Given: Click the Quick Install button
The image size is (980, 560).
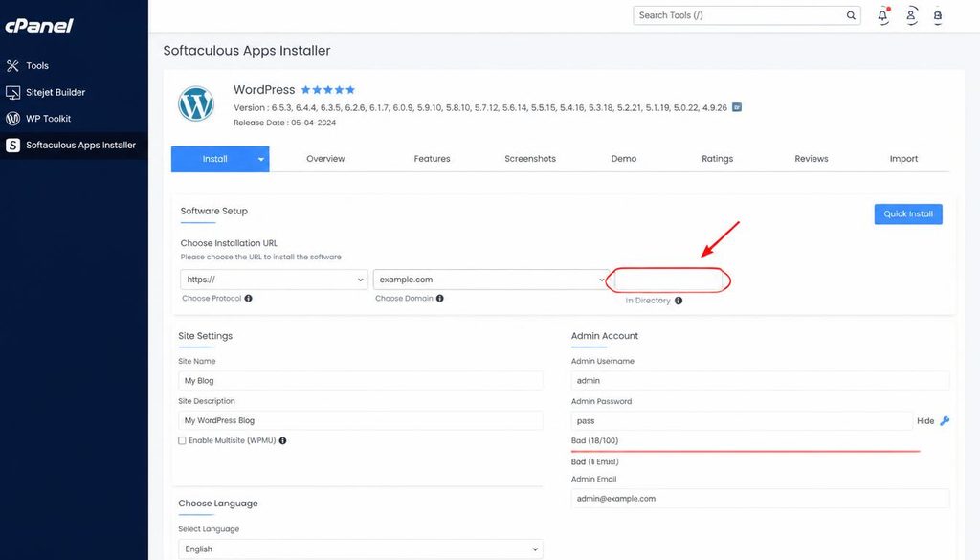Looking at the screenshot, I should pos(908,213).
